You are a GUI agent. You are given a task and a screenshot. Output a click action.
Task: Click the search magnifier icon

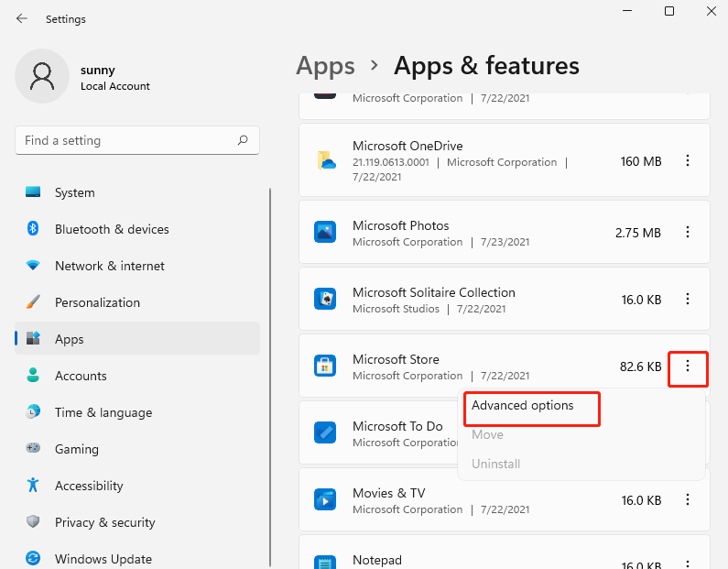pyautogui.click(x=243, y=140)
